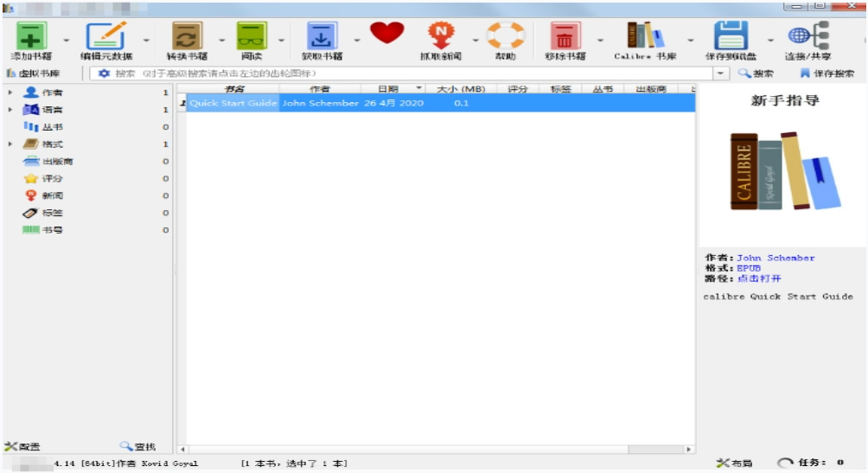Click the Layout (布局) button
This screenshot has height=473, width=868.
click(734, 463)
